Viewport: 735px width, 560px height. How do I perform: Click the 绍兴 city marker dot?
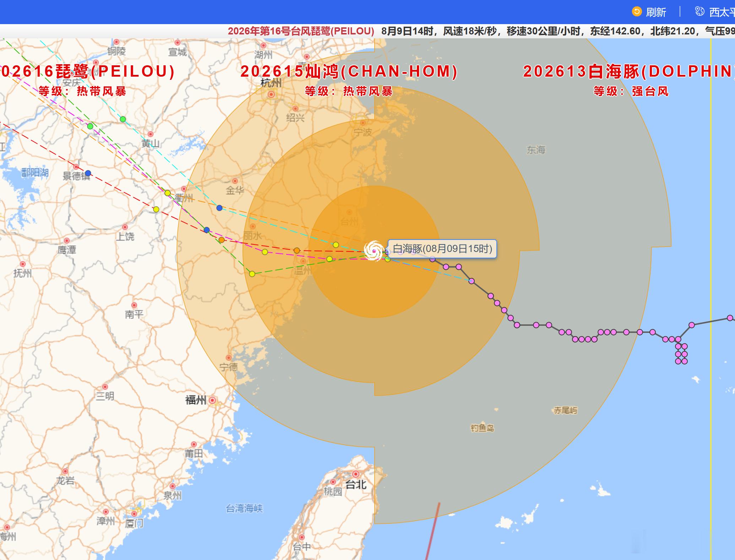coord(295,108)
